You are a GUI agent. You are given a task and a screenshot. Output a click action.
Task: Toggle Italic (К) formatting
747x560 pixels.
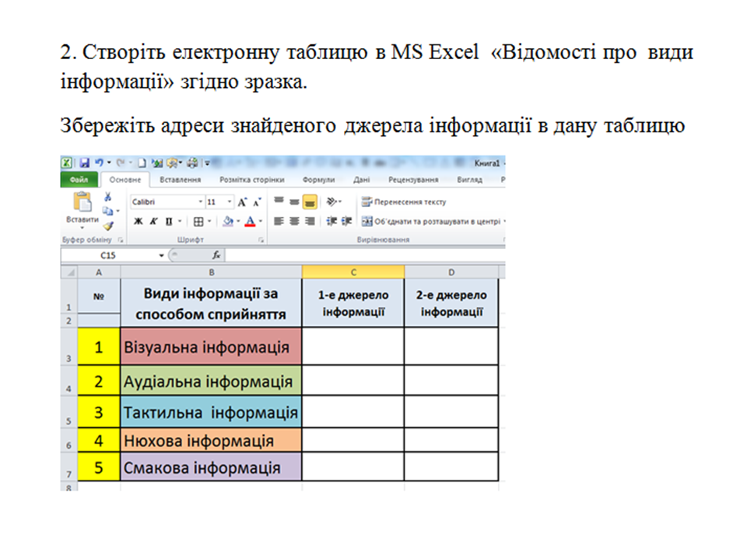(153, 222)
